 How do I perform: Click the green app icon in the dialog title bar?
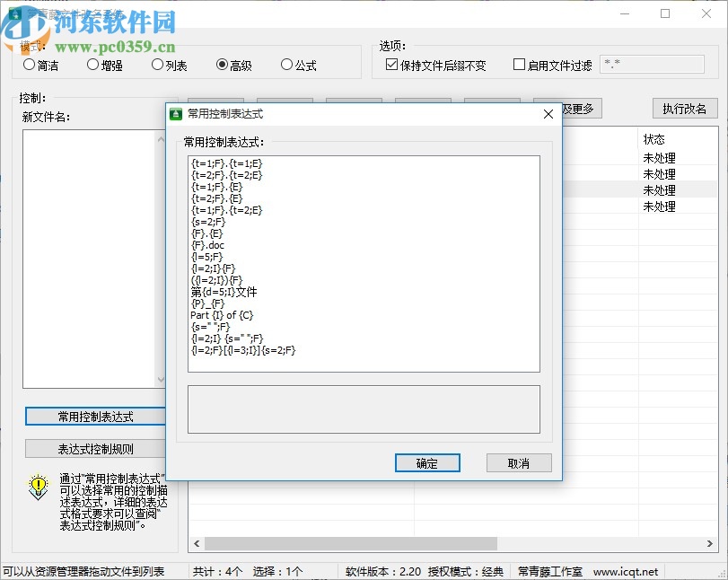[177, 113]
